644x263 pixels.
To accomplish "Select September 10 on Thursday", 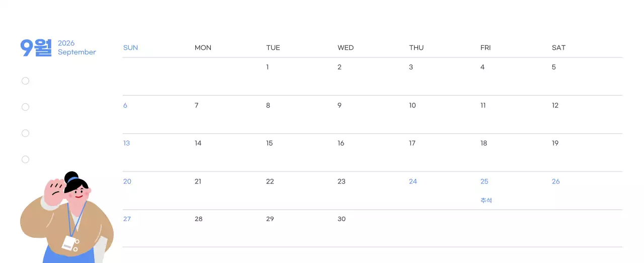I will pos(413,106).
